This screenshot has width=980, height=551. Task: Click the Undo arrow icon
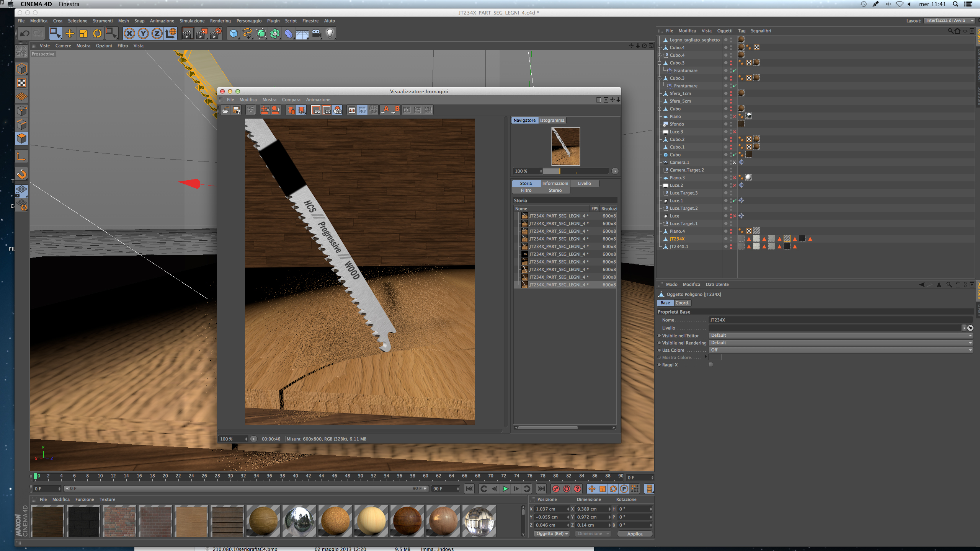click(x=25, y=34)
